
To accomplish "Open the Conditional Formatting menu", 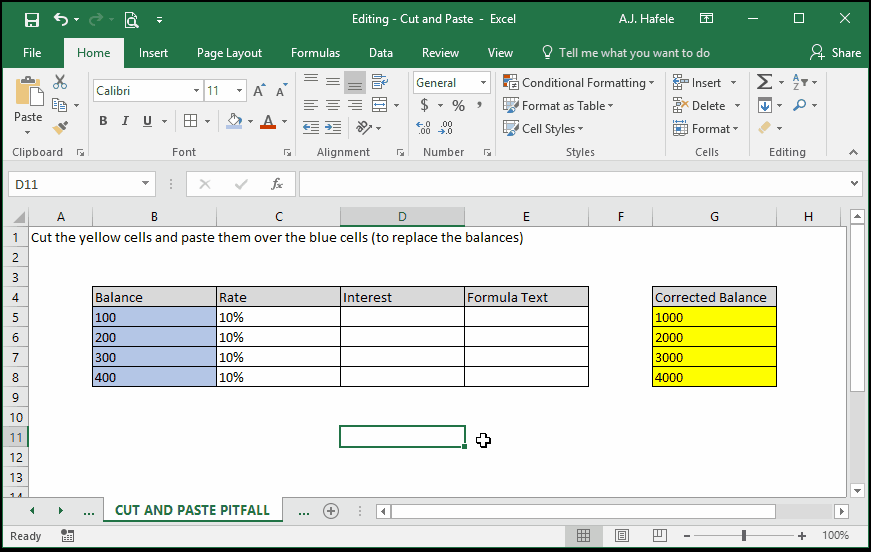I will click(578, 83).
